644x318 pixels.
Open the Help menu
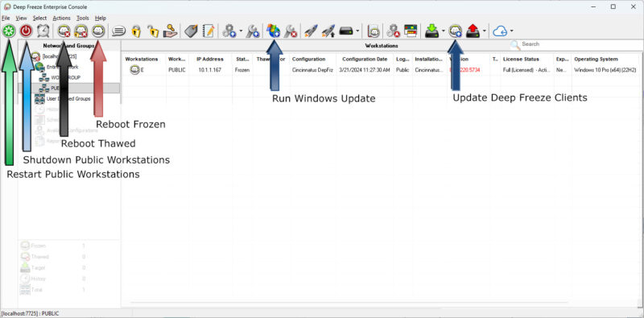point(100,18)
